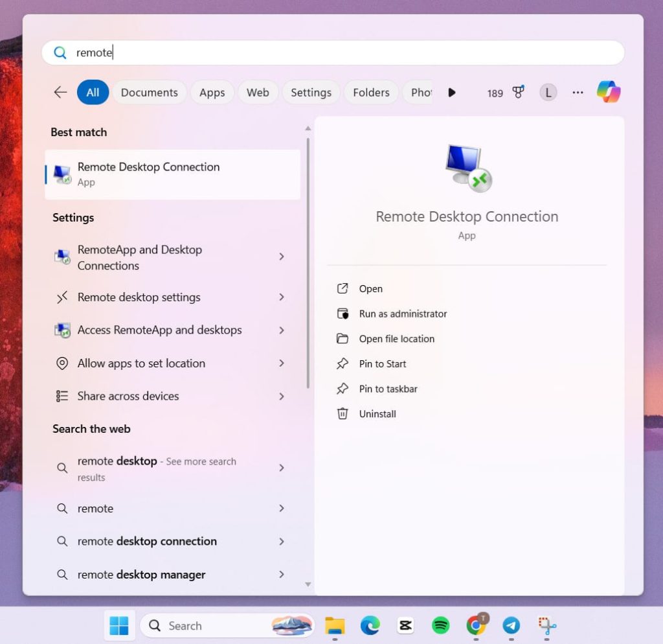Click the Copilot icon in search panel
This screenshot has height=644, width=663.
(x=608, y=92)
